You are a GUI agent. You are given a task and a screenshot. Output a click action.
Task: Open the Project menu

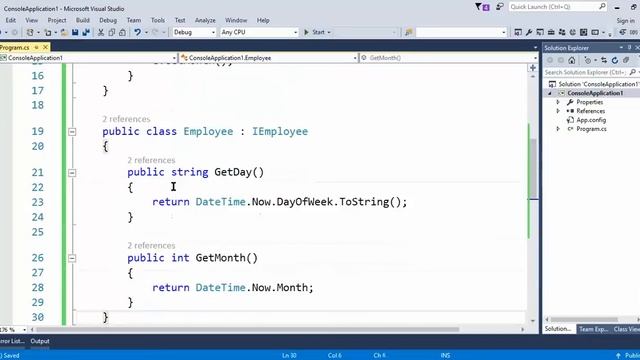(x=57, y=20)
